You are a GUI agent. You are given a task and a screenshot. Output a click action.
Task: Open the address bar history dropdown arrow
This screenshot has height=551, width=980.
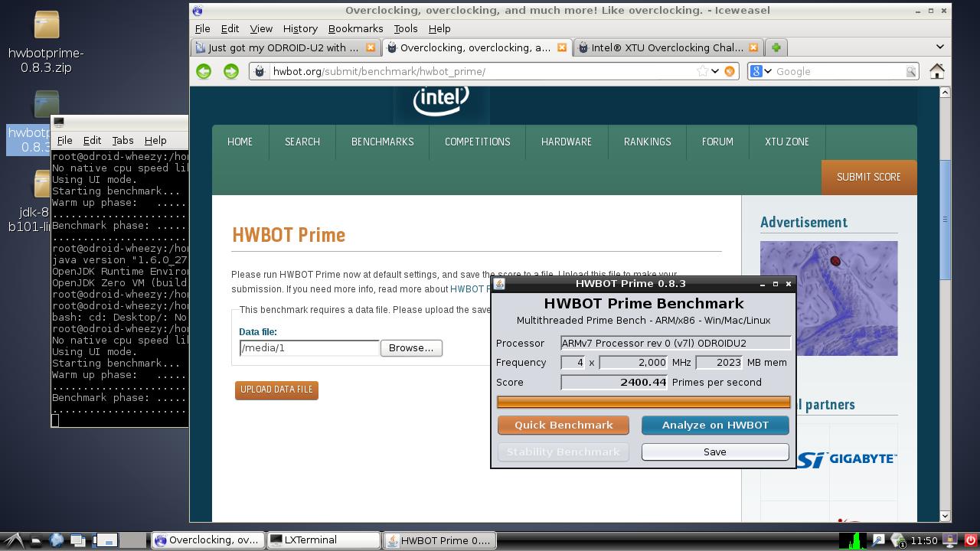(x=715, y=71)
